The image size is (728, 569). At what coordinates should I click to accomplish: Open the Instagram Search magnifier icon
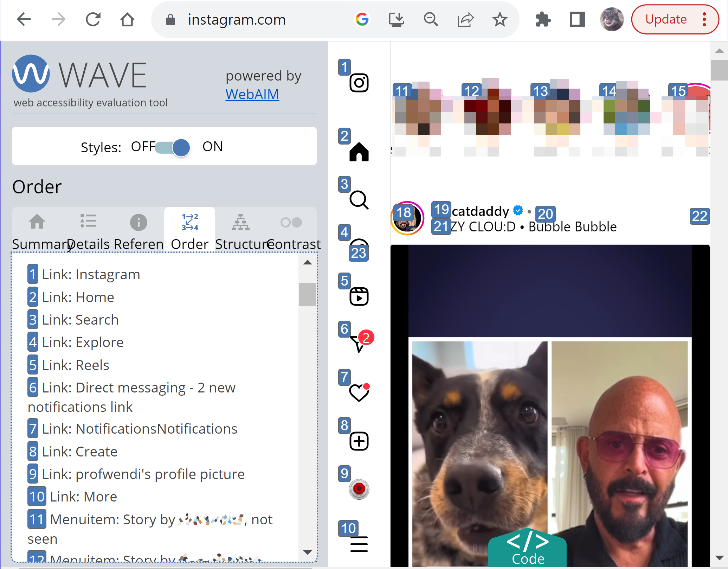coord(359,200)
